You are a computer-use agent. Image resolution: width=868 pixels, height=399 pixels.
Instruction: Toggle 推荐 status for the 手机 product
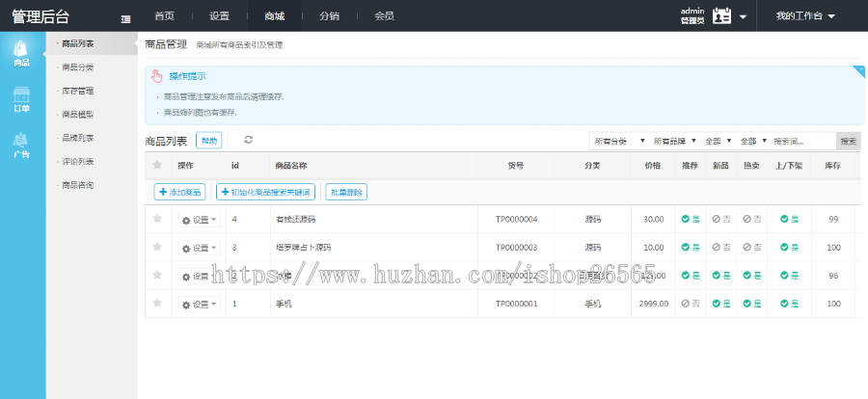[x=690, y=304]
